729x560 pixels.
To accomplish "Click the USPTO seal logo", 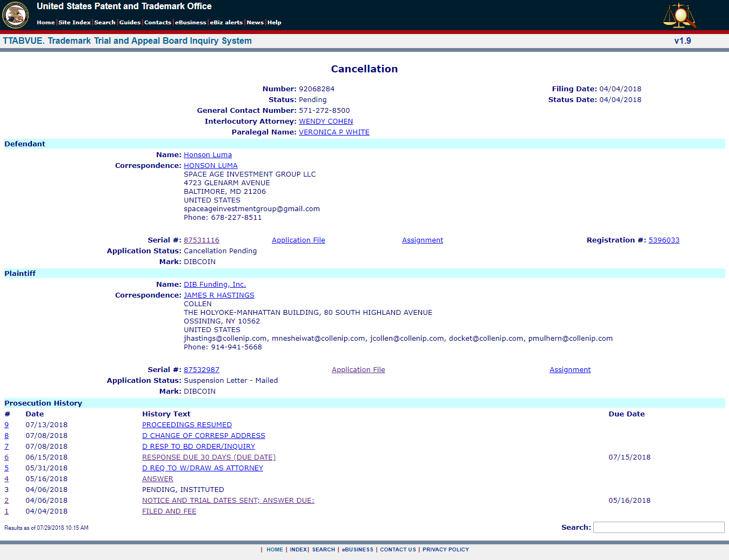I will coord(16,15).
